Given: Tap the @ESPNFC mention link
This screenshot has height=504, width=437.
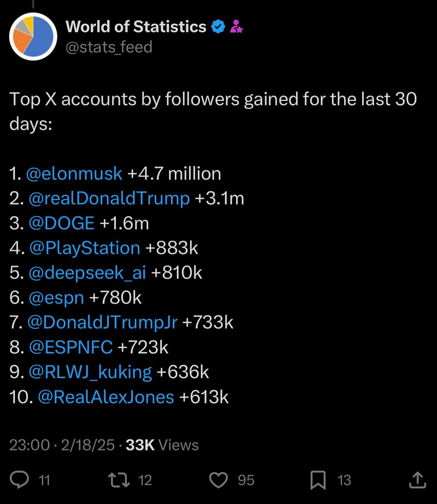Looking at the screenshot, I should coord(71,347).
